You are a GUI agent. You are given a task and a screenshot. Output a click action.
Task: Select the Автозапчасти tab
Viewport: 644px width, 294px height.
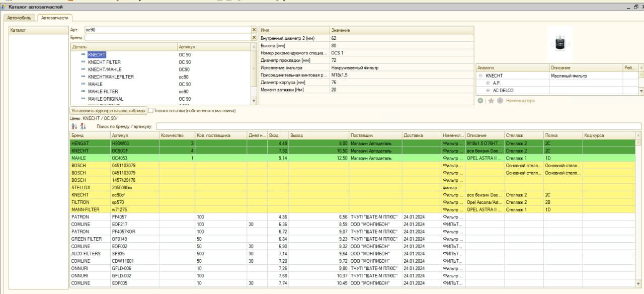pyautogui.click(x=55, y=18)
